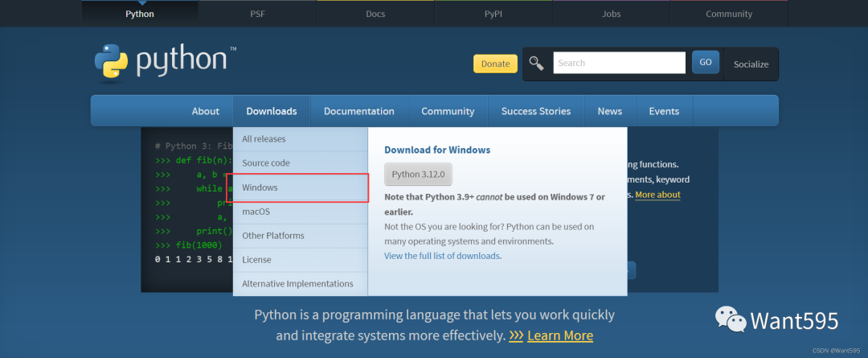This screenshot has height=358, width=868.
Task: Expand the Documentation menu
Action: point(358,111)
